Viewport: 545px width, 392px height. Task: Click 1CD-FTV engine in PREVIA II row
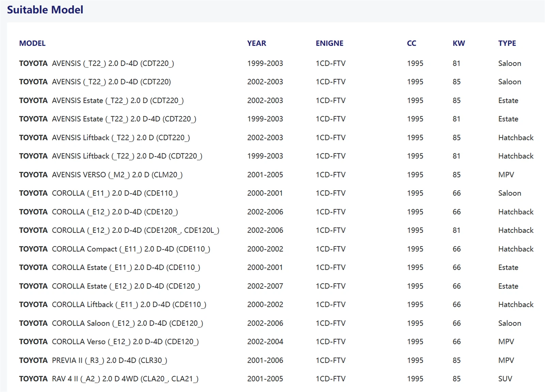[x=330, y=360]
